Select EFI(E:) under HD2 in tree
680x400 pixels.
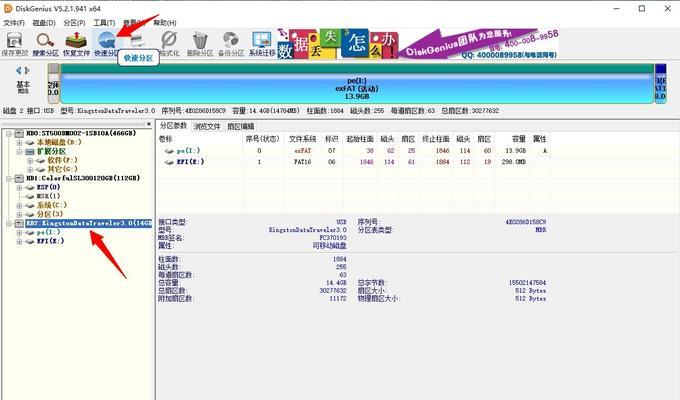pyautogui.click(x=50, y=241)
